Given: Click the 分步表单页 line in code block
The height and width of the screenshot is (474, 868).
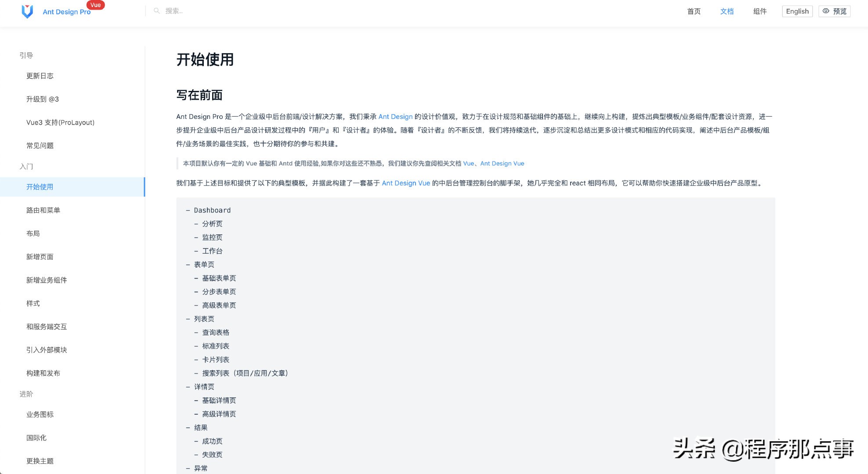Looking at the screenshot, I should [219, 292].
